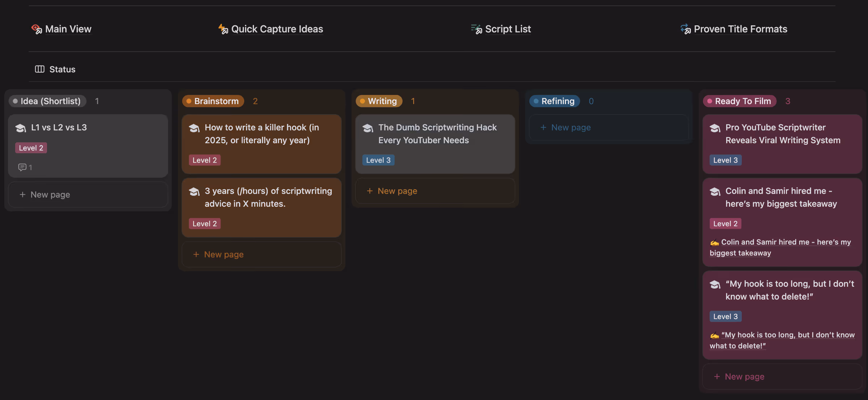
Task: Click the plus icon in the Refining column
Action: [543, 128]
